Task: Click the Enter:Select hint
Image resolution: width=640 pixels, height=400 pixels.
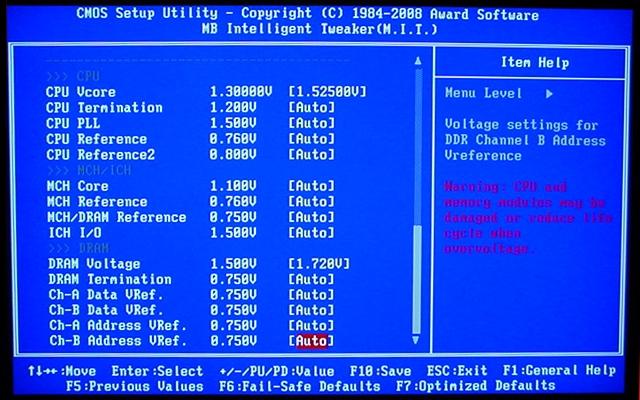Action: (x=157, y=371)
